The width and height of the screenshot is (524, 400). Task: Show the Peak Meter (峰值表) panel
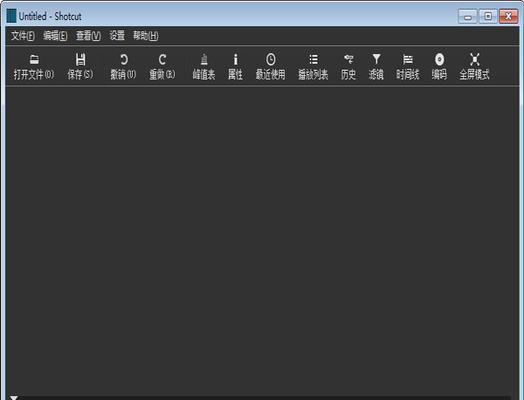(x=204, y=66)
